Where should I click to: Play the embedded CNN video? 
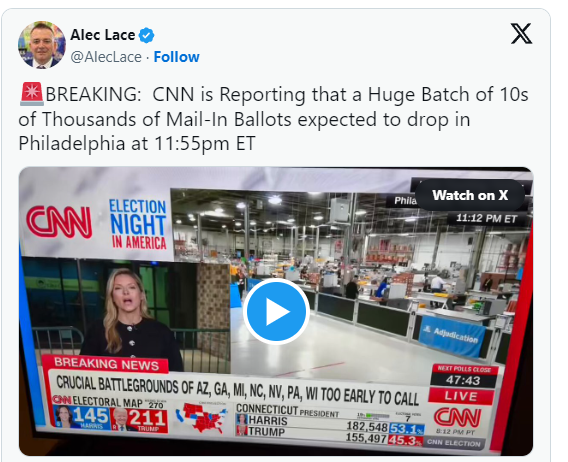pyautogui.click(x=276, y=311)
